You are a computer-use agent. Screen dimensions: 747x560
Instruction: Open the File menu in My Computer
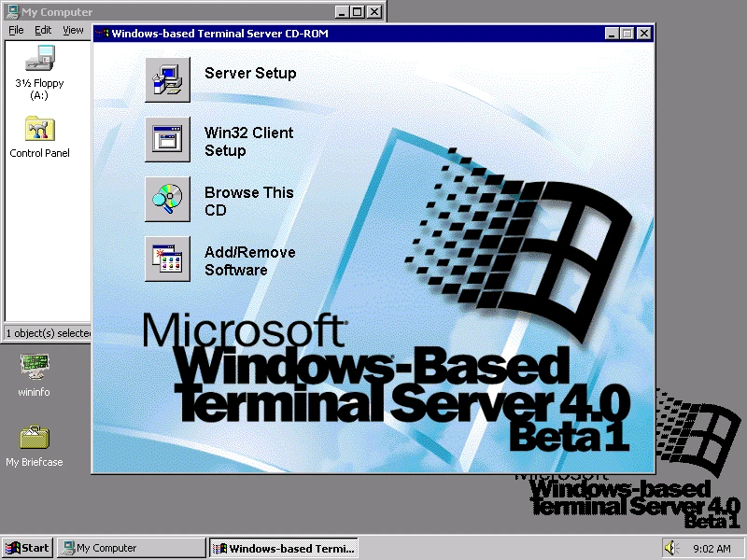(16, 30)
